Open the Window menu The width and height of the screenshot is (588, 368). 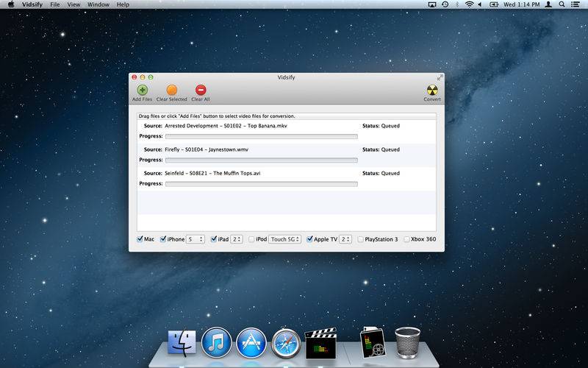pyautogui.click(x=98, y=4)
